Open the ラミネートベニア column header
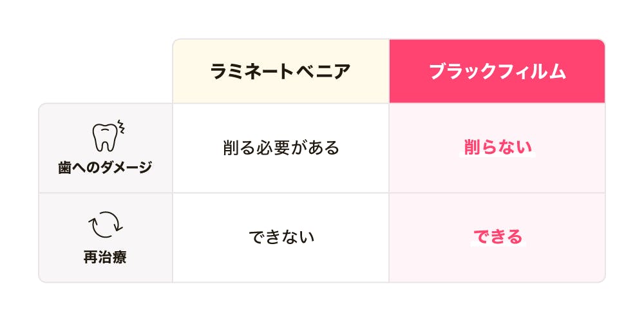The image size is (644, 322). [x=281, y=71]
